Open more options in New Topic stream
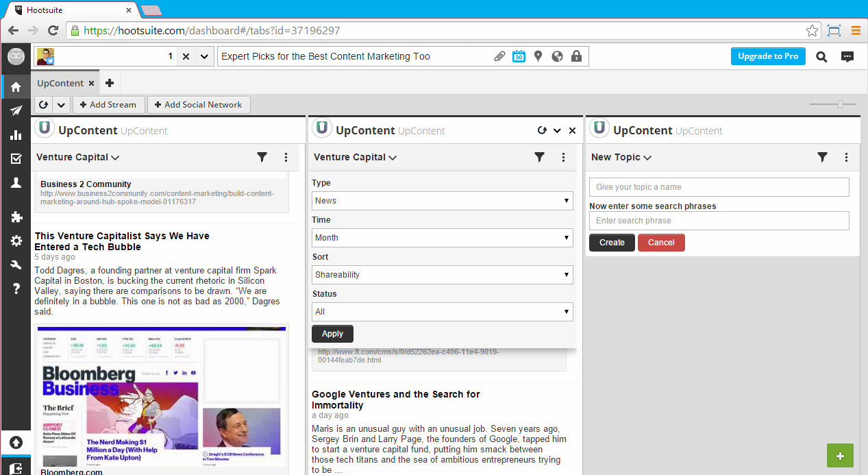The width and height of the screenshot is (868, 475). 847,157
